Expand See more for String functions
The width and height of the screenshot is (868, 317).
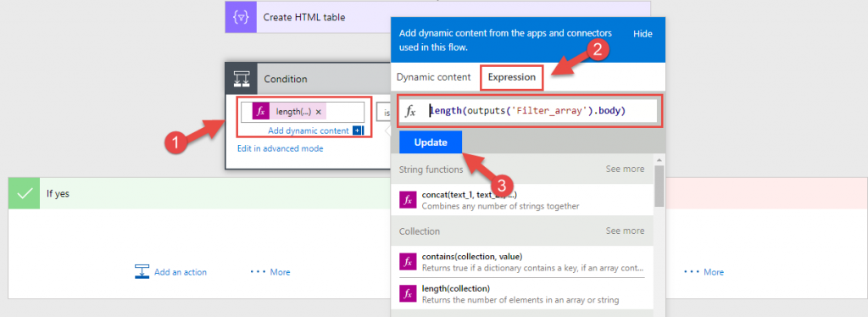click(625, 169)
